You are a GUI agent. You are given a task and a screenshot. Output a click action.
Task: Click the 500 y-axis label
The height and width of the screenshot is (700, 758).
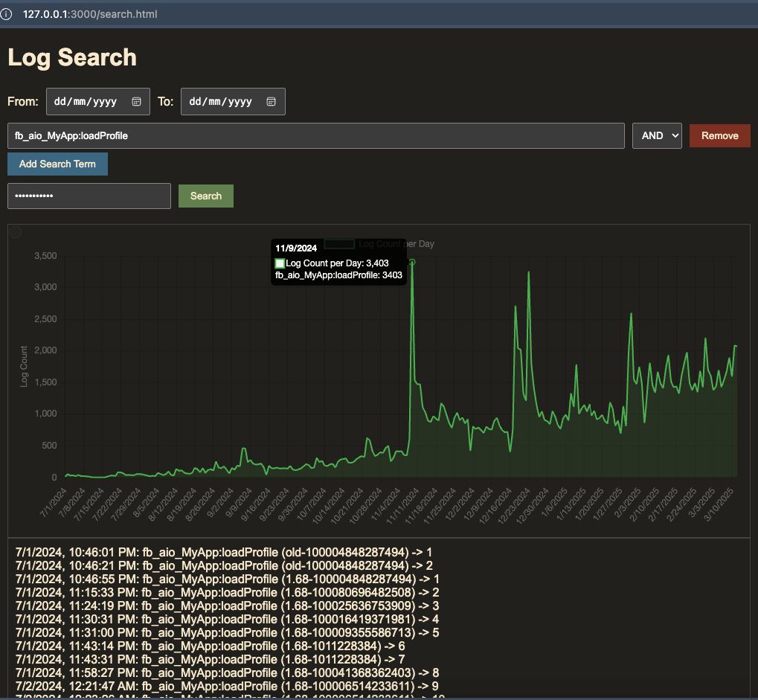tap(49, 446)
